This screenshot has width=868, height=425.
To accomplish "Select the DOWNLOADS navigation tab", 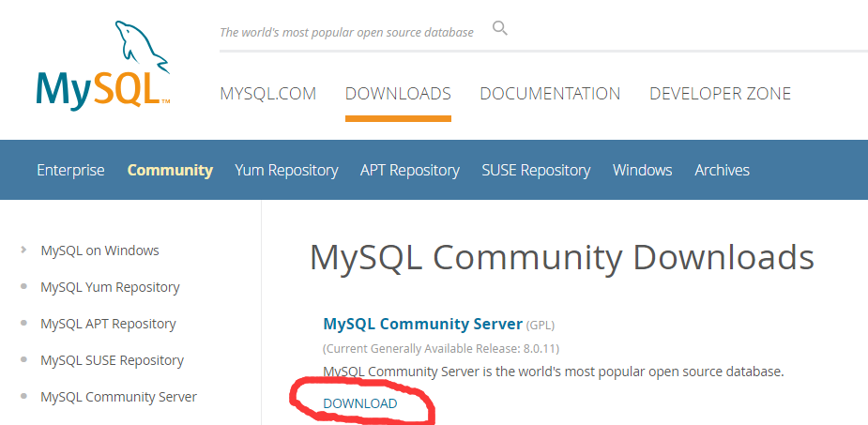I will (x=398, y=94).
